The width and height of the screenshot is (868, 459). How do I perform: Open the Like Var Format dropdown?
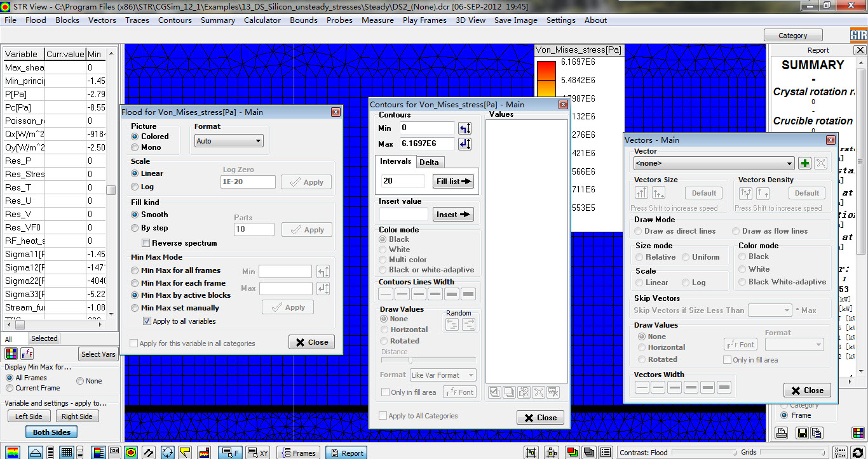coord(443,375)
